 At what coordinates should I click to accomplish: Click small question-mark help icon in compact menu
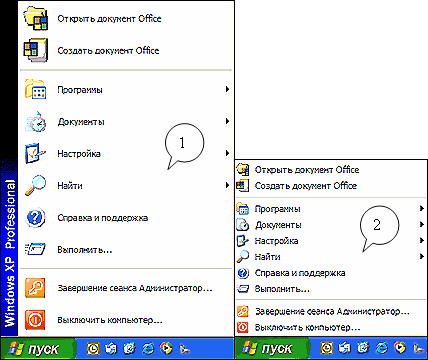point(243,273)
